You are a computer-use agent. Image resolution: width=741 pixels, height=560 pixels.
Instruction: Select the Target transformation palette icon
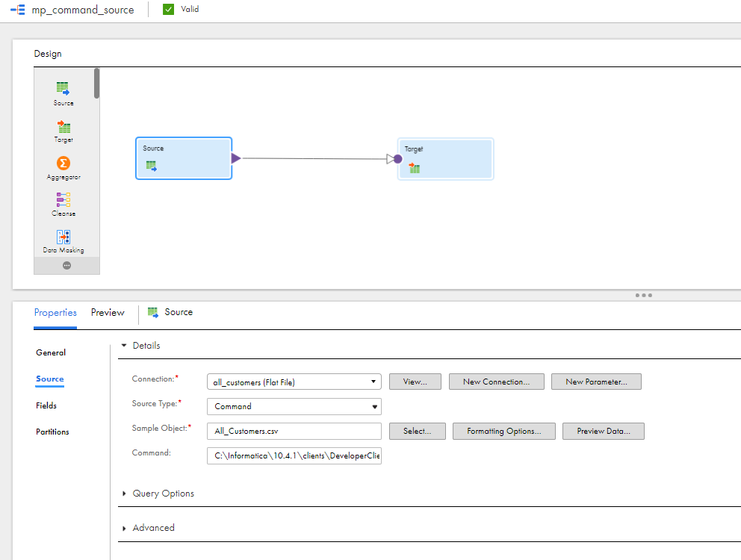[x=63, y=126]
